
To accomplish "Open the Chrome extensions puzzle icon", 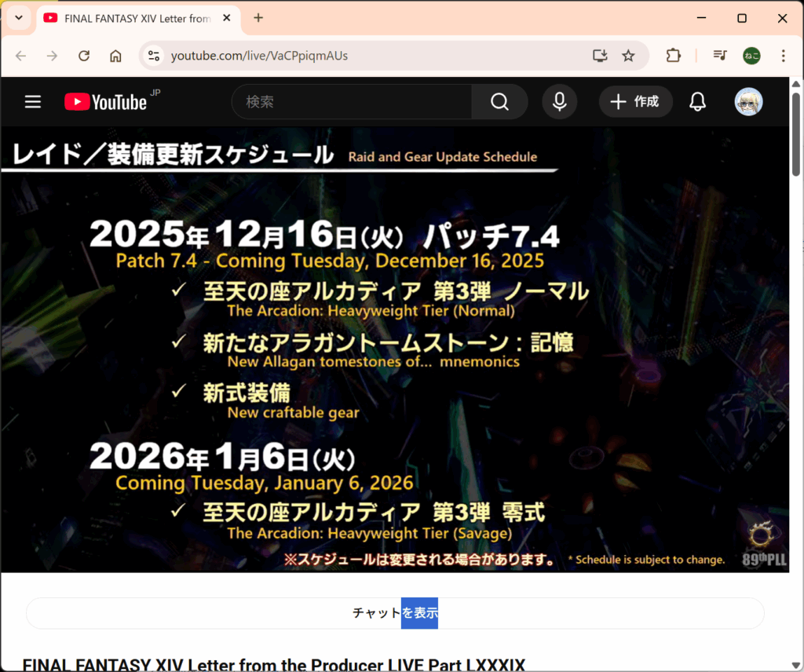I will click(673, 56).
